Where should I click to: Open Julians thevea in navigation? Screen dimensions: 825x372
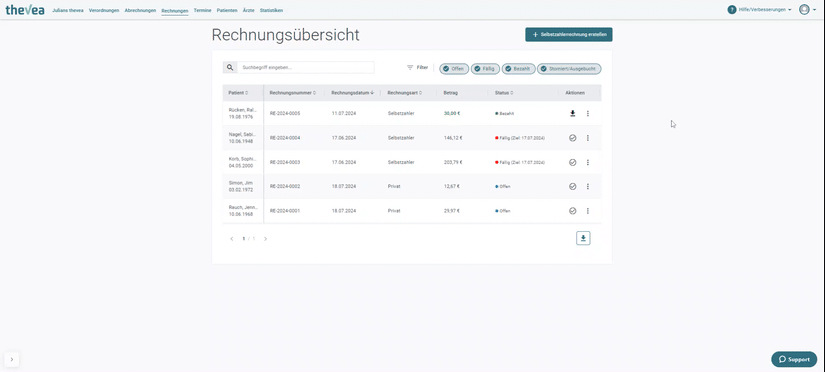(68, 10)
